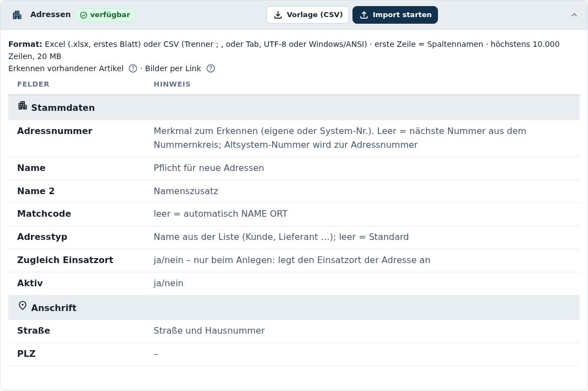Open help icon next to Bilder per Link
This screenshot has width=588, height=391.
[x=211, y=68]
